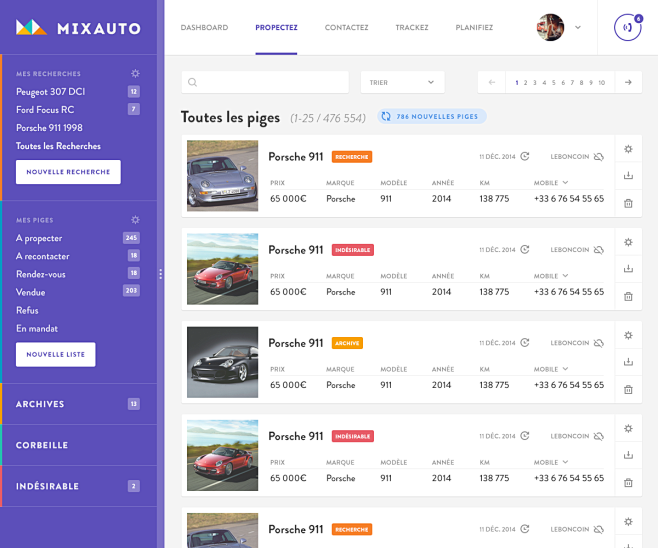The image size is (658, 548).
Task: Open settings gear for Mes Piges
Action: (135, 220)
